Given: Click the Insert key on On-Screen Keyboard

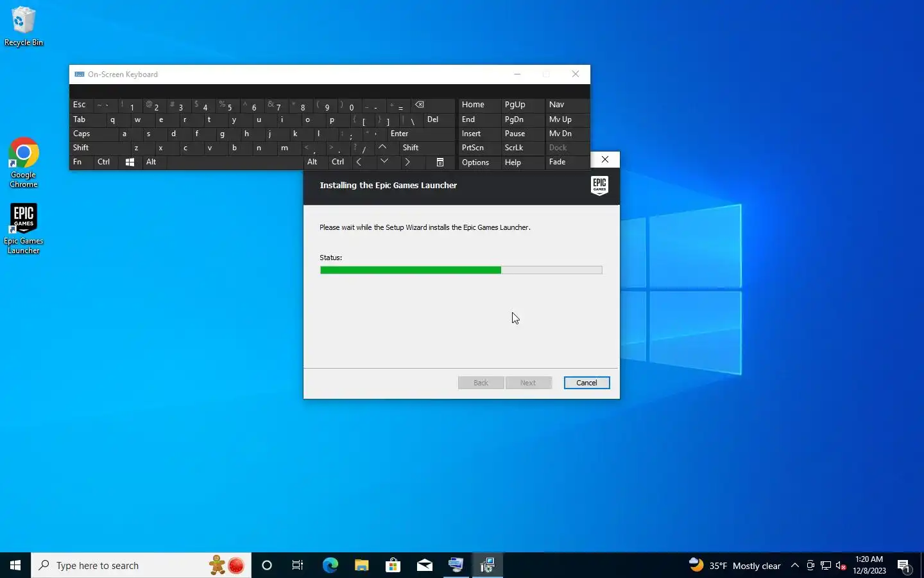Looking at the screenshot, I should 479,134.
